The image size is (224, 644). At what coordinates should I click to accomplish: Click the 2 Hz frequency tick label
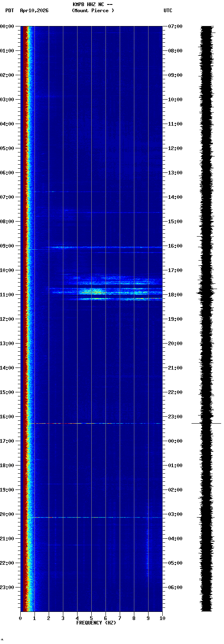pyautogui.click(x=49, y=618)
